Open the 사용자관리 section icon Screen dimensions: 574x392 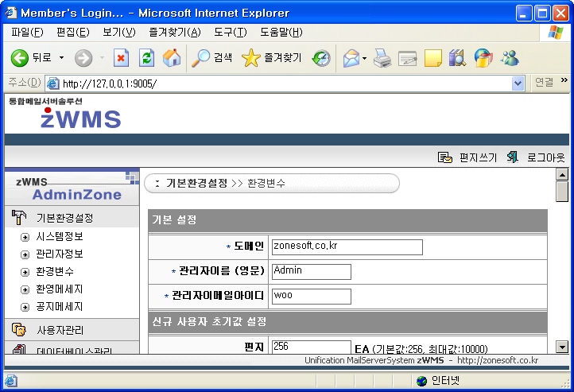pos(19,329)
